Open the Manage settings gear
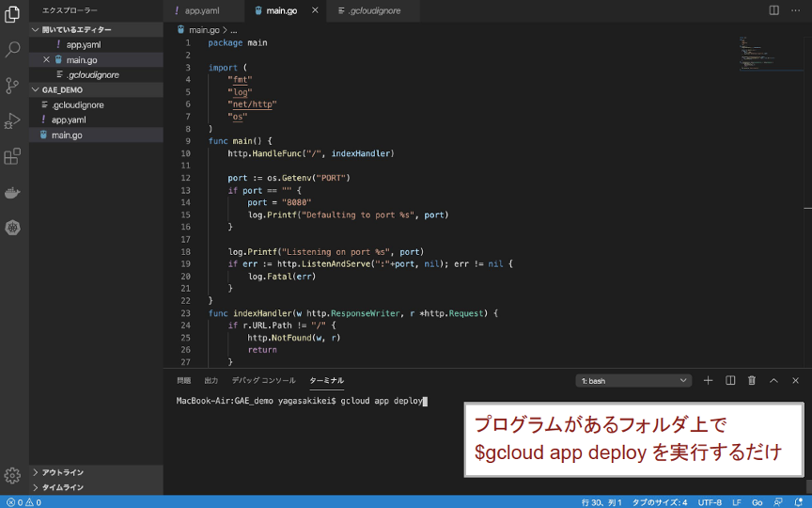Screen dimensions: 812x508 (12, 475)
